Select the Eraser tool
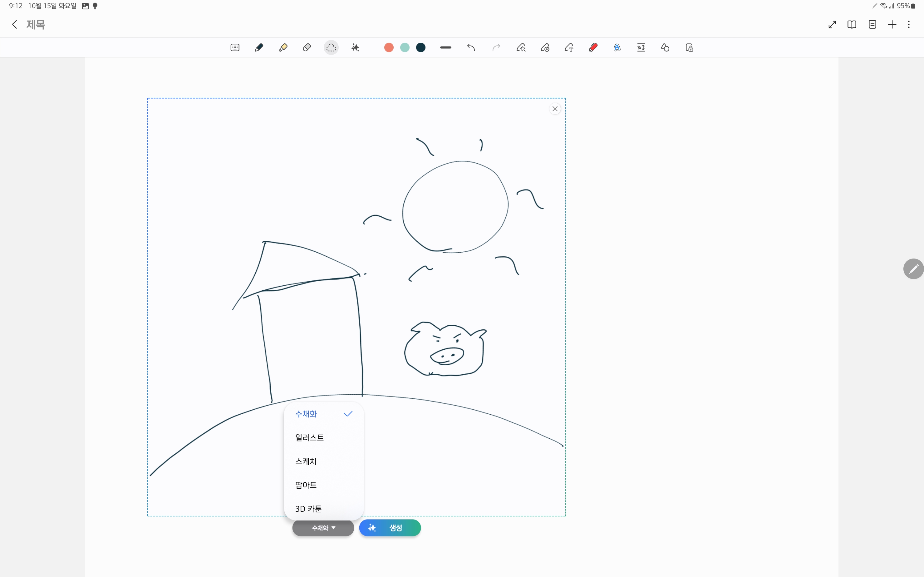Image resolution: width=924 pixels, height=577 pixels. (x=307, y=48)
